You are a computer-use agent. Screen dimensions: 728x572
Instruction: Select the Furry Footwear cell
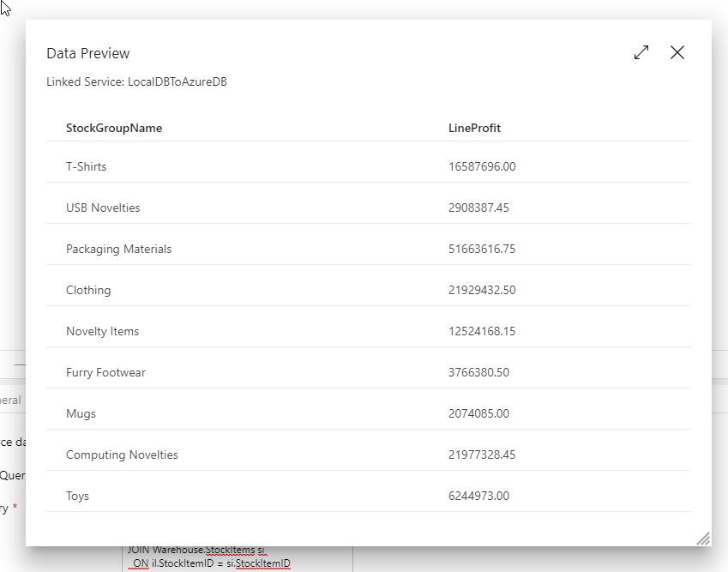(x=105, y=372)
